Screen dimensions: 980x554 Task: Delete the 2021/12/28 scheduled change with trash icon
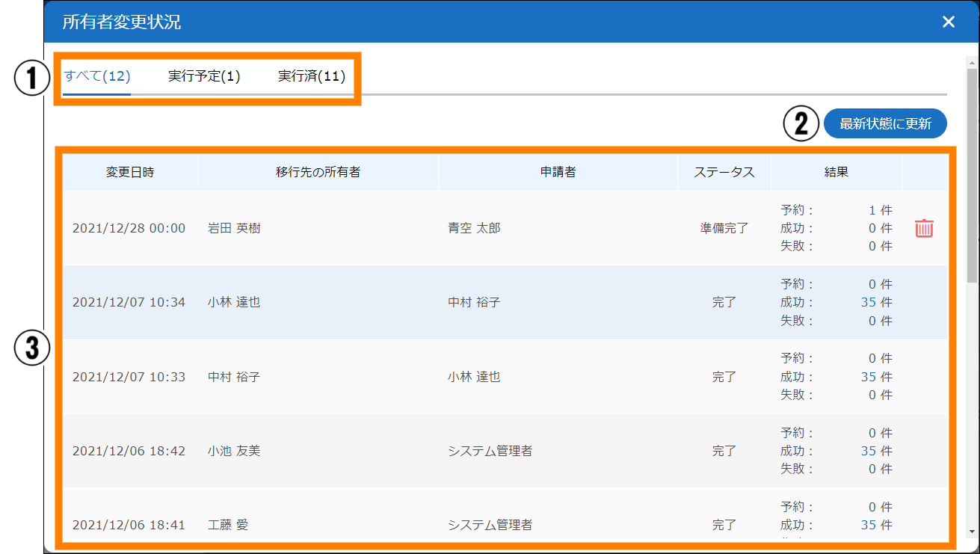pos(924,228)
